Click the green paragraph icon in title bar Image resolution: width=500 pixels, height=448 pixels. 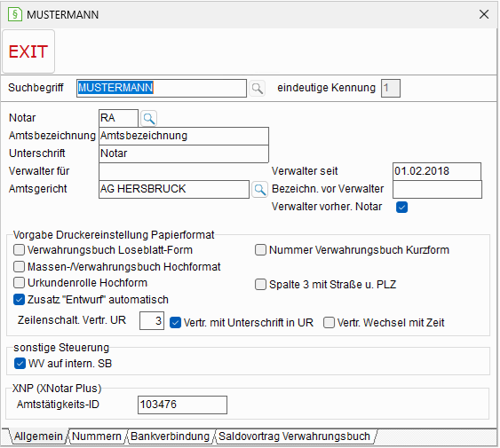(15, 14)
